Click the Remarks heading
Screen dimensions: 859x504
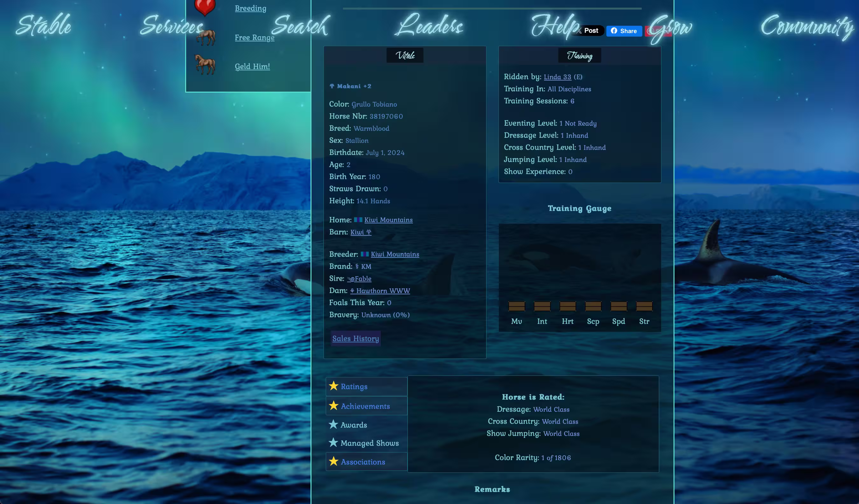492,489
